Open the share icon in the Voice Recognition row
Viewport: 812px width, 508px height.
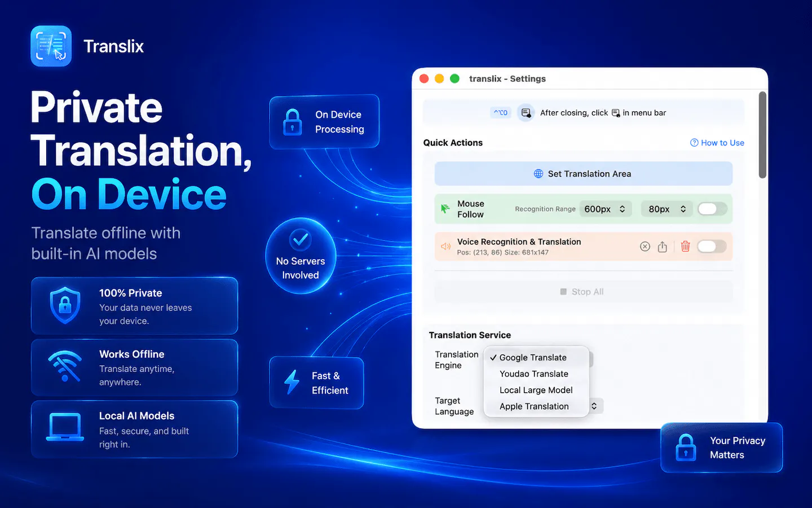click(x=663, y=247)
